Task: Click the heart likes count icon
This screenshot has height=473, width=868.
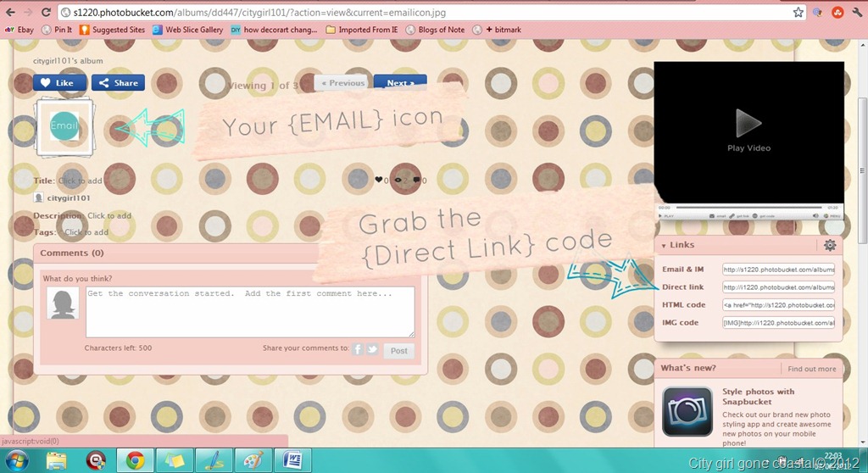Action: pos(379,180)
